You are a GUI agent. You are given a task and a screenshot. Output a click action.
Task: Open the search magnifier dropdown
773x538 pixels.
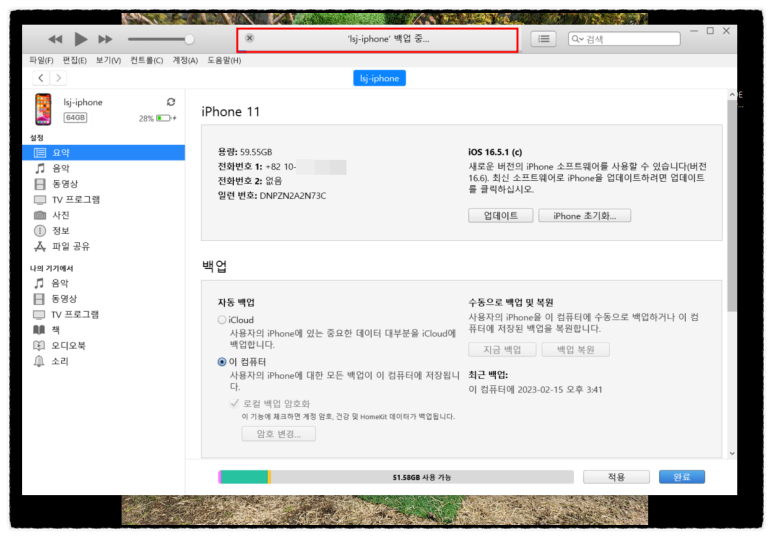[577, 39]
